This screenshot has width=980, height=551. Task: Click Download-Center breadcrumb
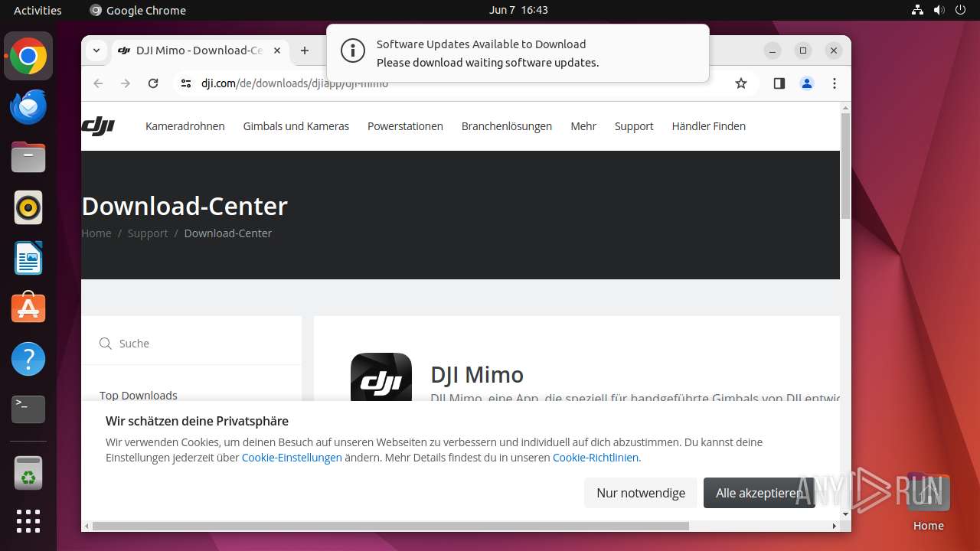pyautogui.click(x=228, y=233)
